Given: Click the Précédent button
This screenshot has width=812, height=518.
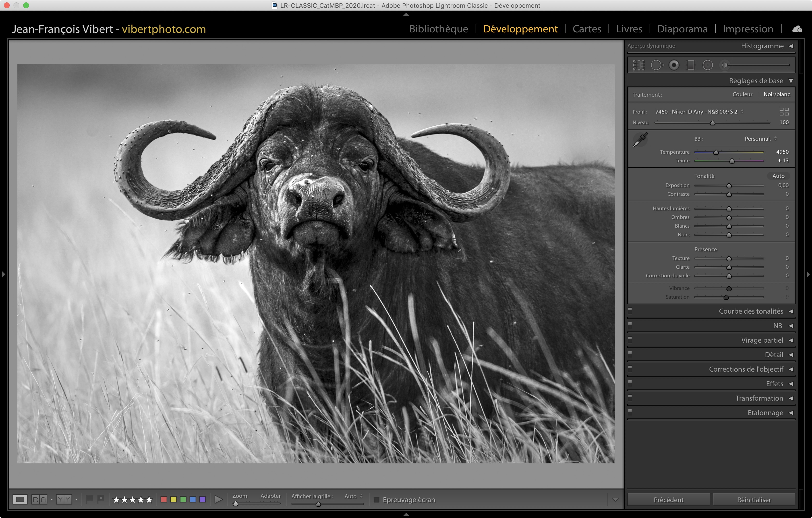Looking at the screenshot, I should [668, 499].
